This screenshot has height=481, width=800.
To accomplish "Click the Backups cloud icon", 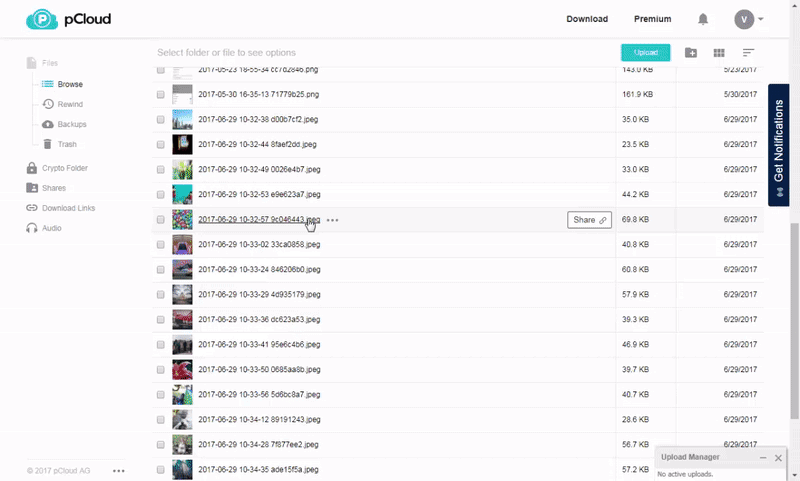I will [x=47, y=124].
